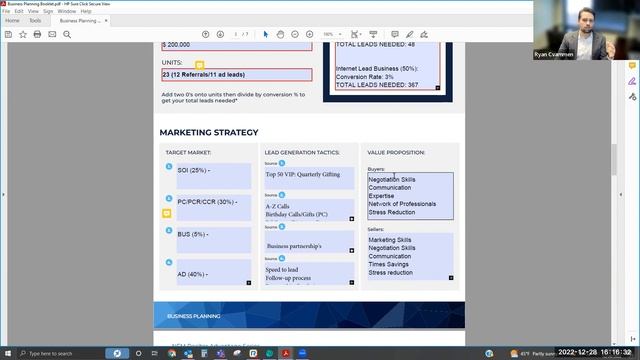Activate the Hand pan tool

point(280,34)
